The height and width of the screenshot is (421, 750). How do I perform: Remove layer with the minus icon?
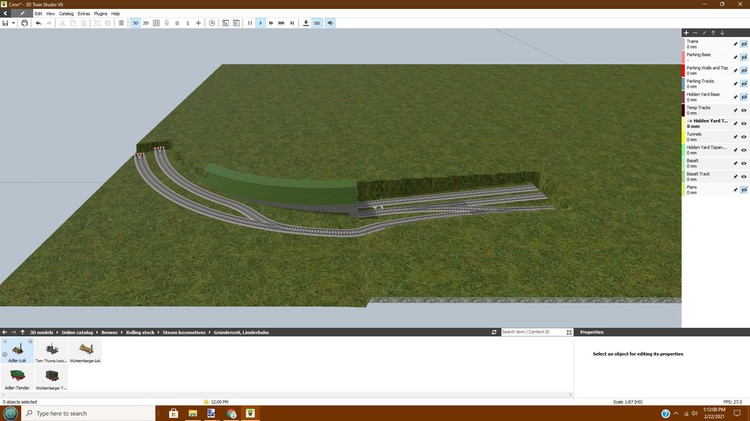[x=695, y=33]
